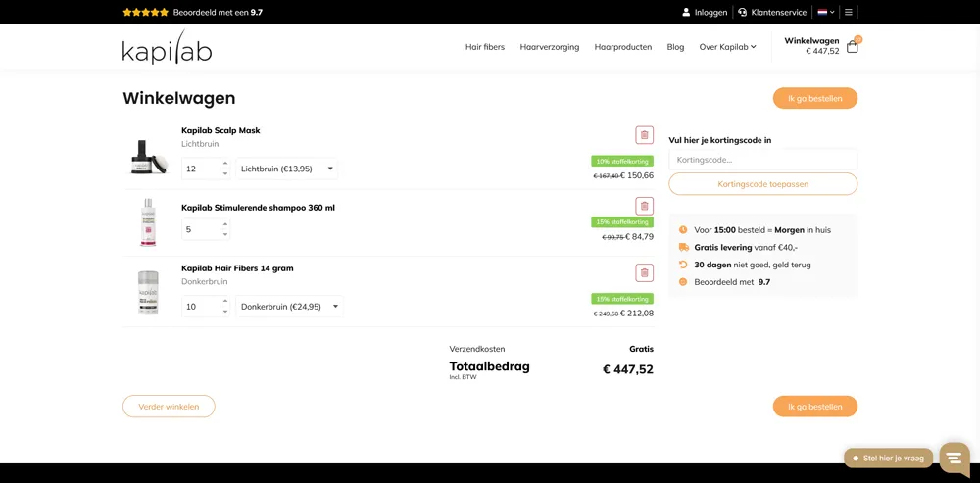Open Donkerbruin (€24,95) color dropdown

point(289,307)
